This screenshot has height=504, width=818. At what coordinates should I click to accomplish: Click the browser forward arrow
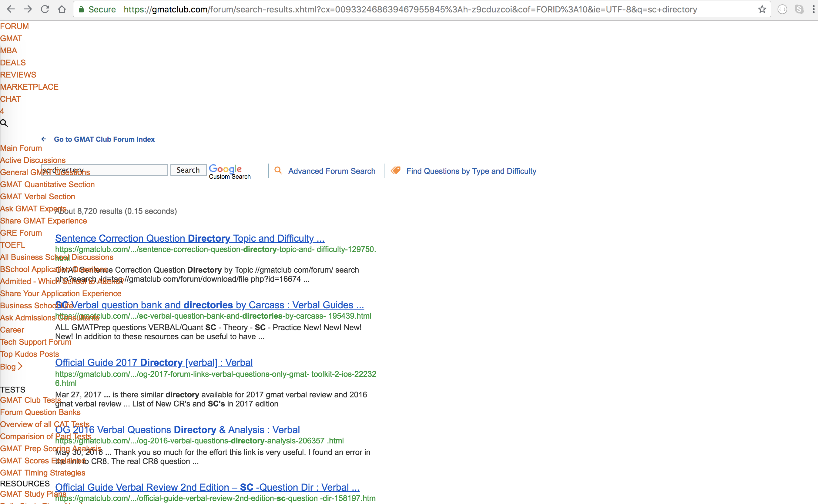point(28,9)
